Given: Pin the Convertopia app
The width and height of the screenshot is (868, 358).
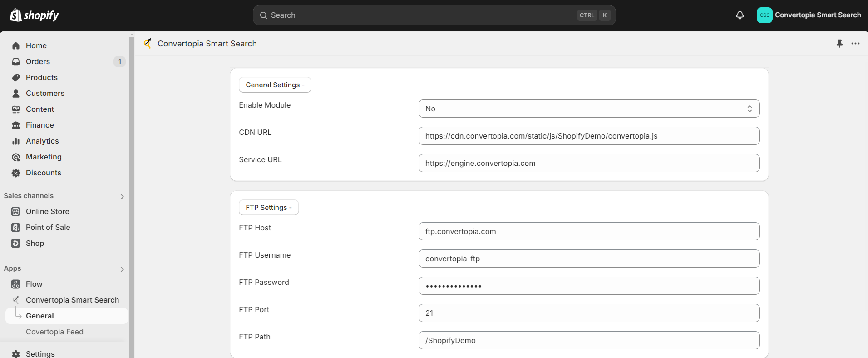Looking at the screenshot, I should [x=839, y=44].
